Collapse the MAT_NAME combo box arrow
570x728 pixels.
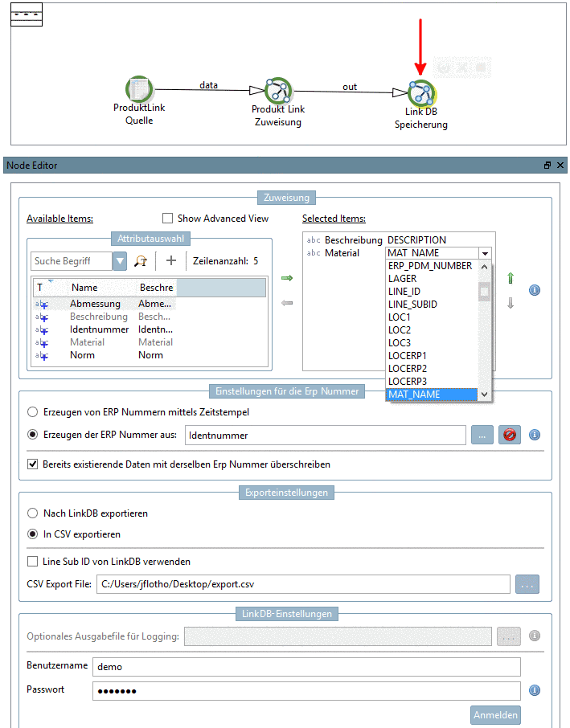point(485,253)
